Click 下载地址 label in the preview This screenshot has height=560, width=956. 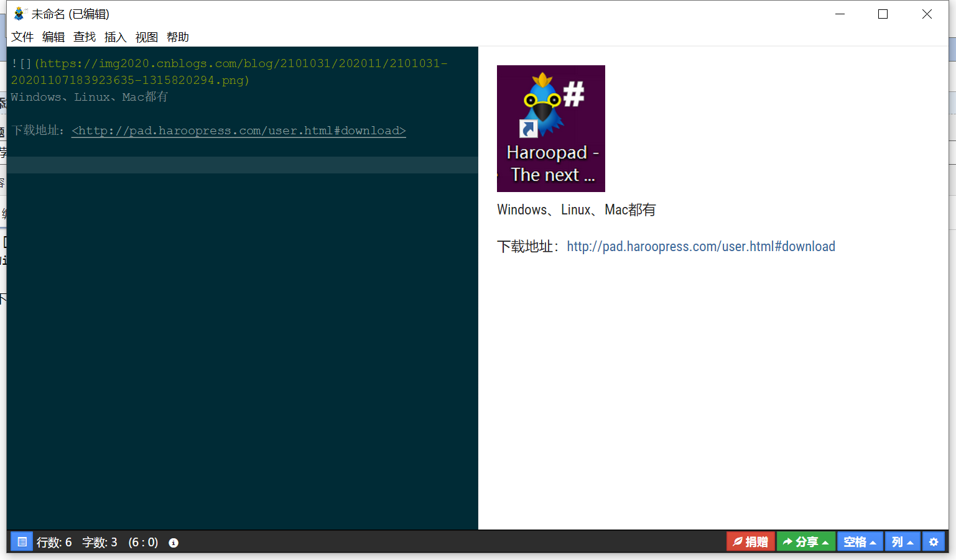[528, 247]
